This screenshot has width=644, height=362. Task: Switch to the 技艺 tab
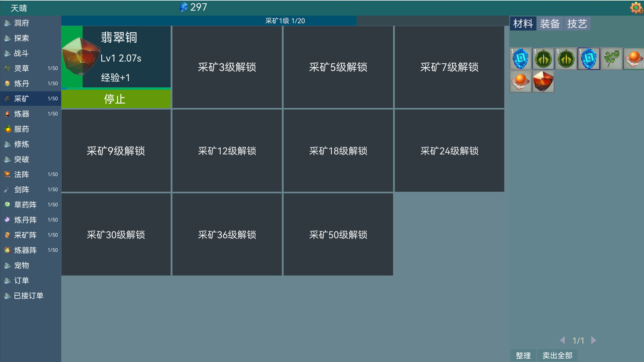(577, 24)
